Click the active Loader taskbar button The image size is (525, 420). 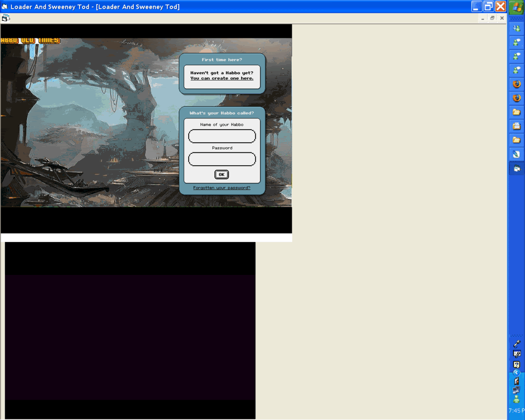tap(516, 168)
